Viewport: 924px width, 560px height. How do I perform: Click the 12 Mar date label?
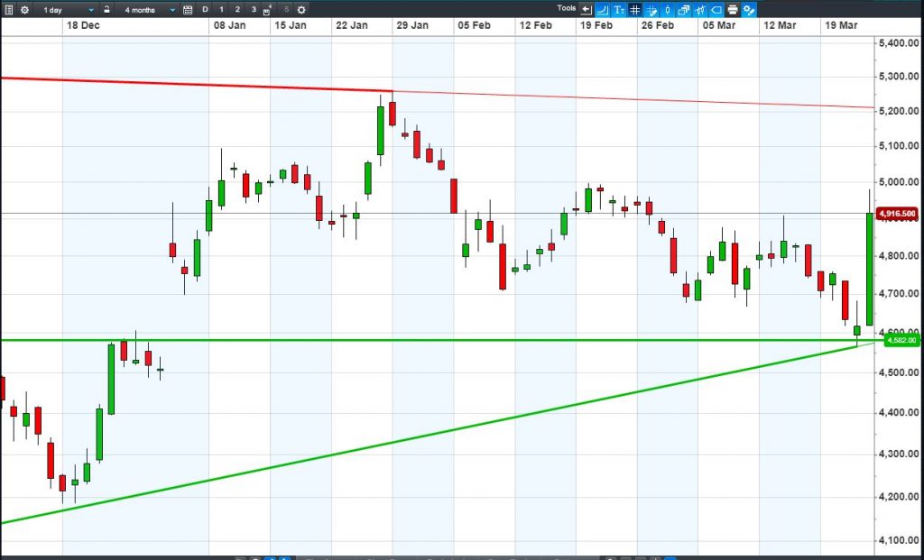coord(779,26)
